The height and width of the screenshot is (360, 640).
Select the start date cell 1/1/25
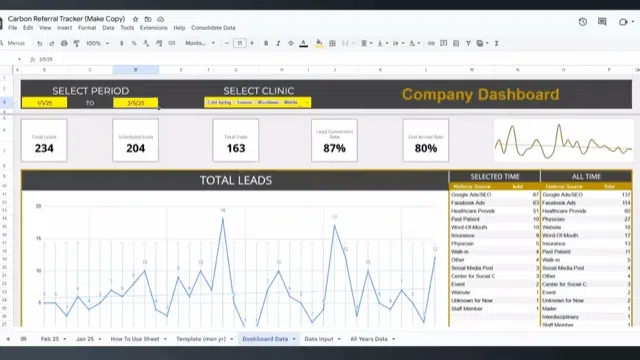[44, 103]
